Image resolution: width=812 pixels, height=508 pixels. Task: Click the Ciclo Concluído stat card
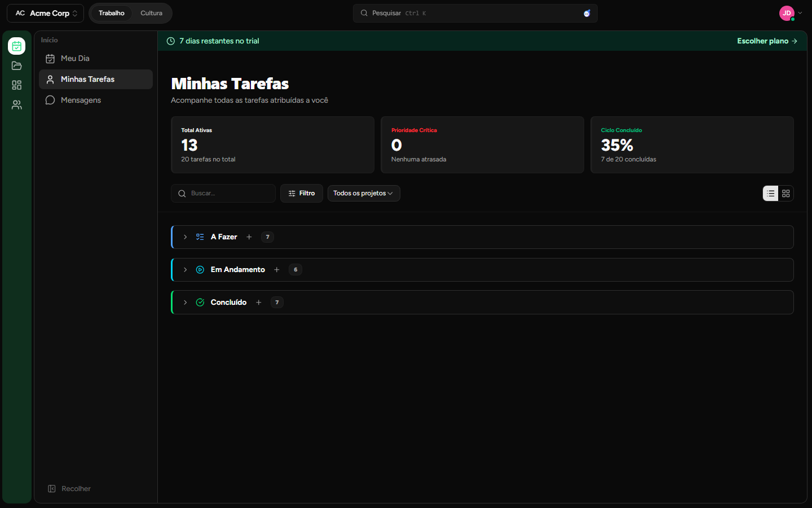click(x=692, y=145)
